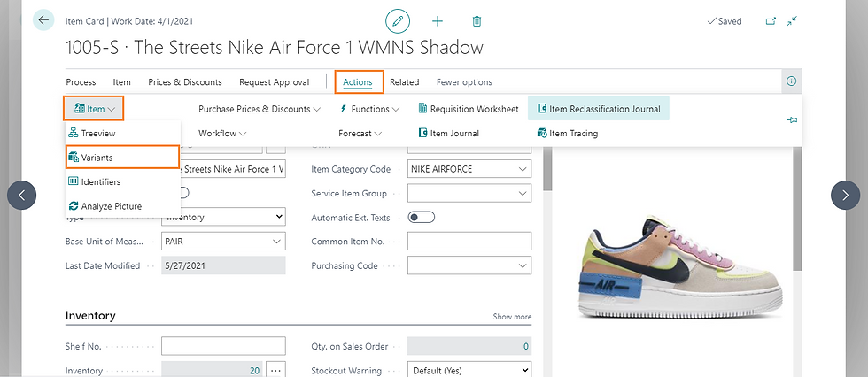Click the Variants menu icon
868x377 pixels.
73,158
